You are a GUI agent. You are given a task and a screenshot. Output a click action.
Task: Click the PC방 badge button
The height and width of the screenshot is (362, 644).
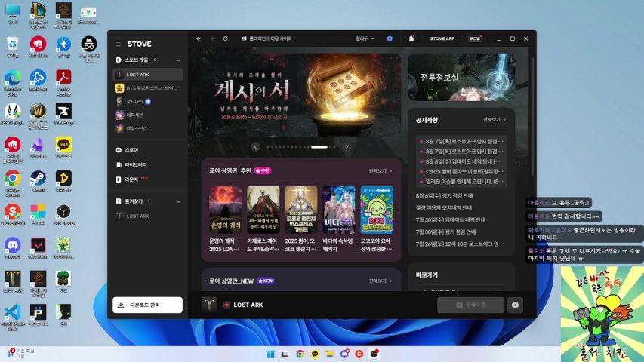click(475, 38)
